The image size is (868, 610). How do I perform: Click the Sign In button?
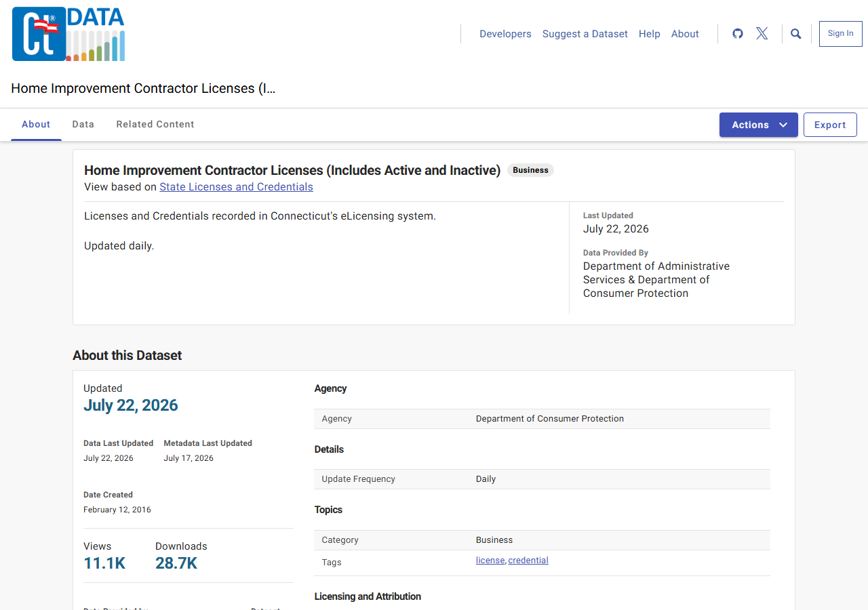click(841, 34)
